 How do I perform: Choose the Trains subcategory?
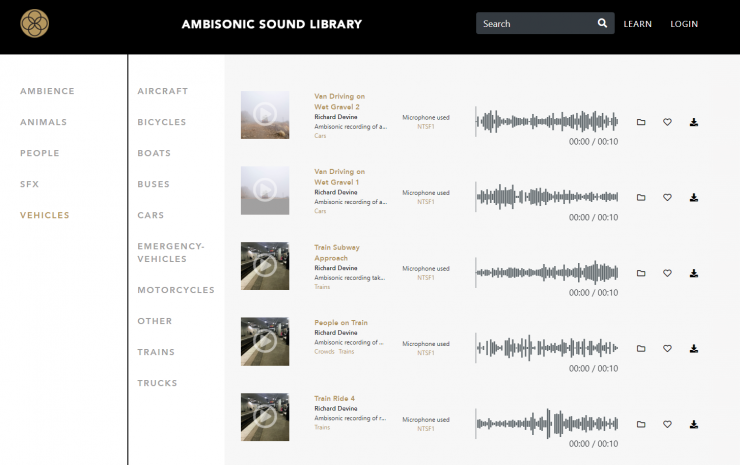[156, 352]
